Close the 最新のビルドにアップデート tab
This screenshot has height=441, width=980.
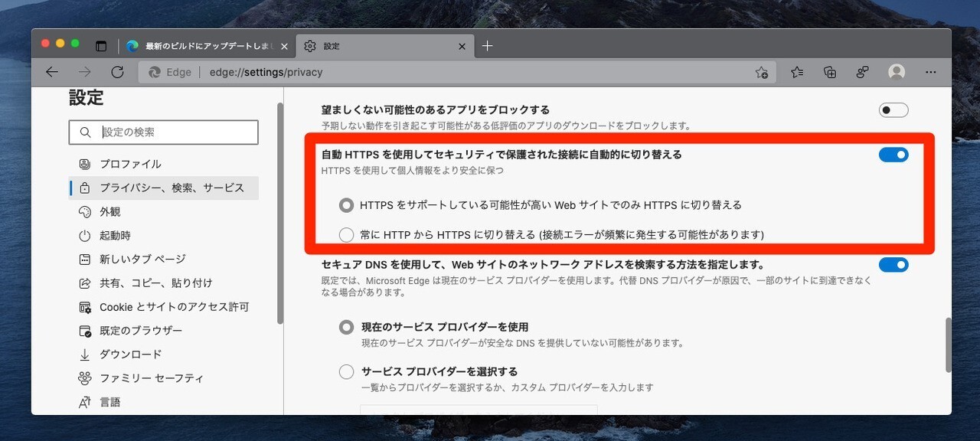click(x=285, y=46)
